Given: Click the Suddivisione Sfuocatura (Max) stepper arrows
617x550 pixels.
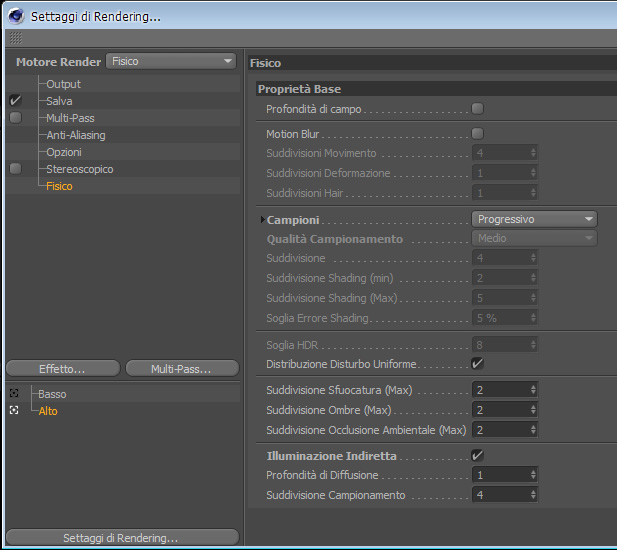Looking at the screenshot, I should point(533,390).
